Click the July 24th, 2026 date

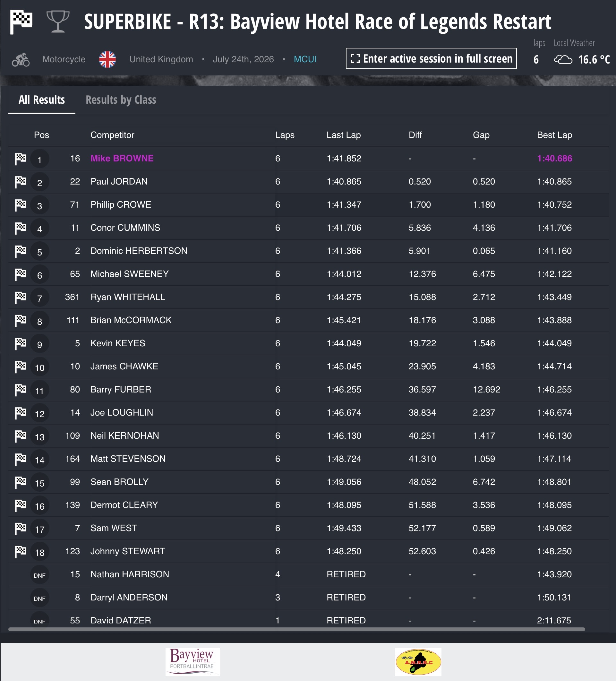tap(243, 59)
